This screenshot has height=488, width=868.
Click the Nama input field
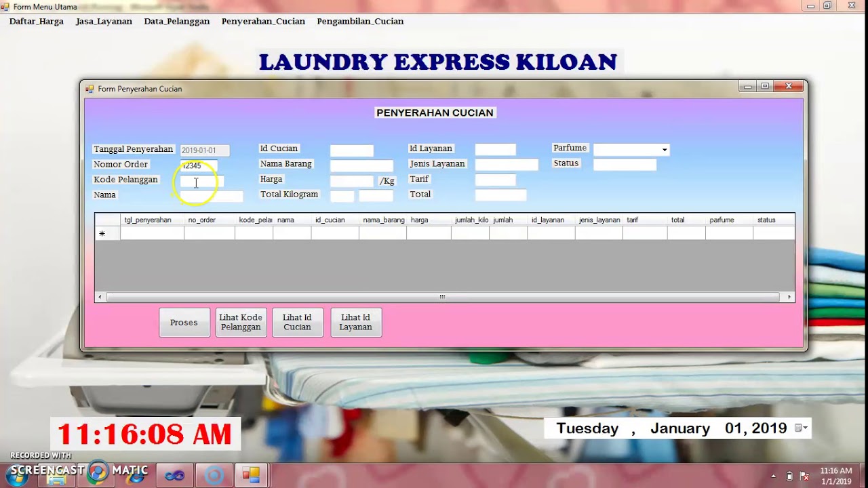coord(211,196)
